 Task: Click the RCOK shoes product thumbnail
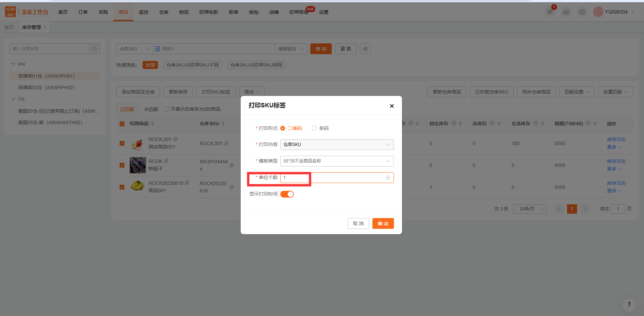click(138, 165)
